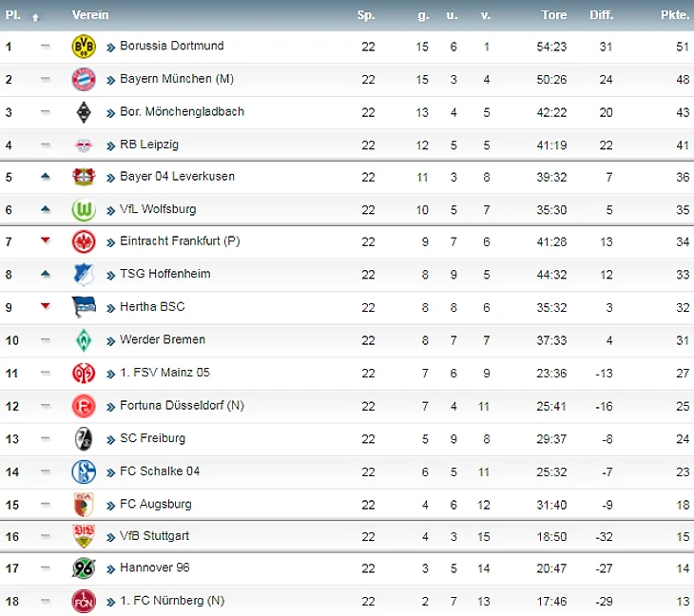Image resolution: width=694 pixels, height=616 pixels.
Task: Click the Diff. column header
Action: tap(601, 15)
